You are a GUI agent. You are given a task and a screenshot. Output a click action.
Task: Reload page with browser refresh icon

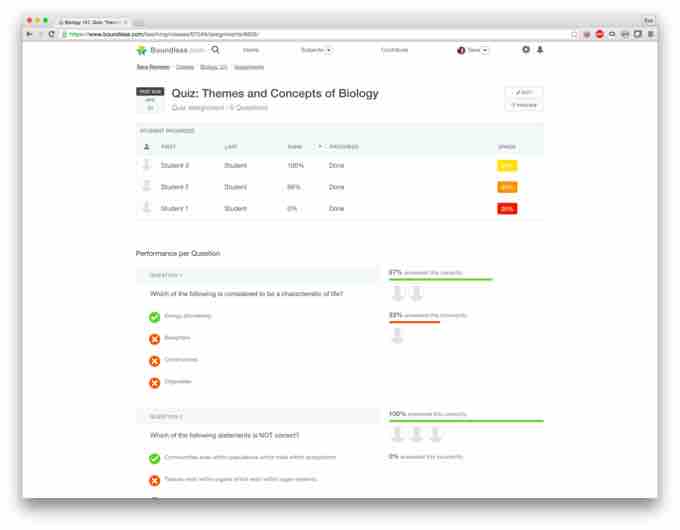point(52,34)
